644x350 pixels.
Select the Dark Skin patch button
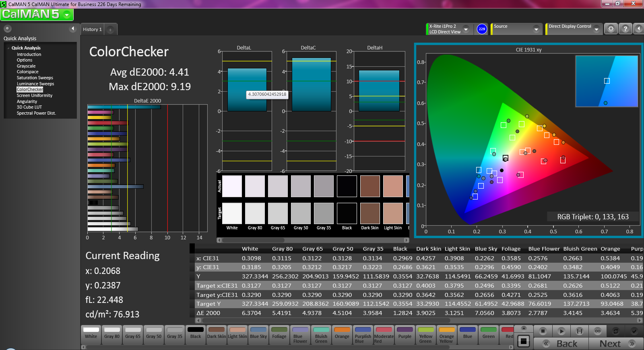(x=217, y=335)
